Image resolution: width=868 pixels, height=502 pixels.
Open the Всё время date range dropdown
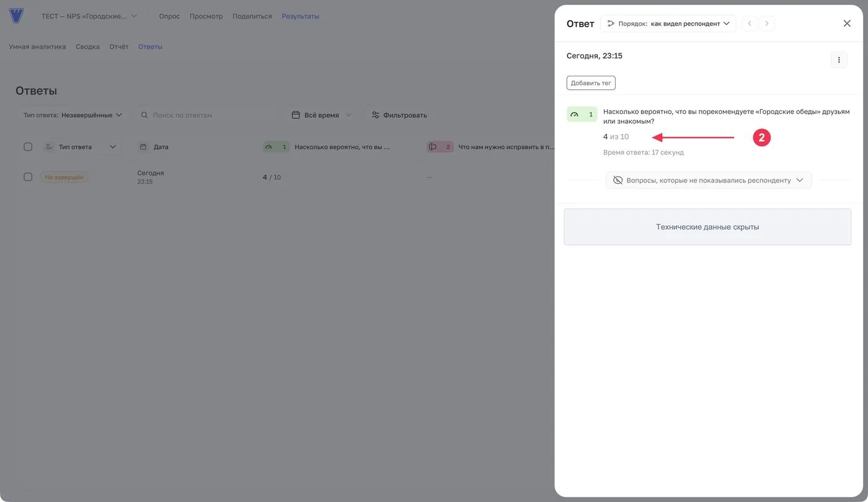(x=321, y=115)
